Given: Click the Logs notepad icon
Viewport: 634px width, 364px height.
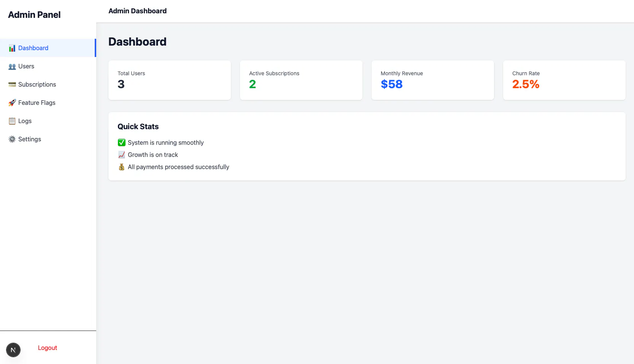Looking at the screenshot, I should tap(12, 121).
